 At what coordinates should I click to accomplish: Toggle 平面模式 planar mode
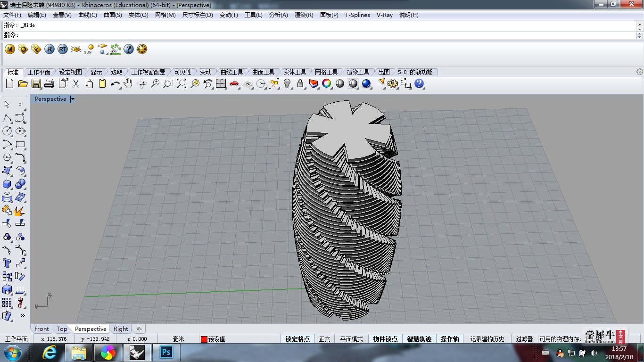click(352, 339)
